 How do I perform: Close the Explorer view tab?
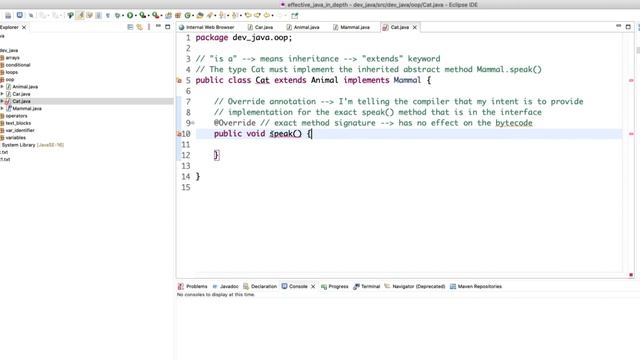pyautogui.click(x=24, y=27)
